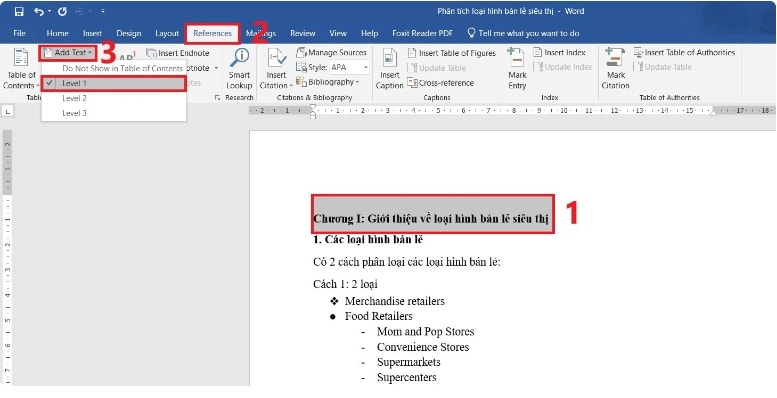Image resolution: width=777 pixels, height=398 pixels.
Task: Click the text 'Cách 1: 2 loại'
Action: tap(345, 284)
